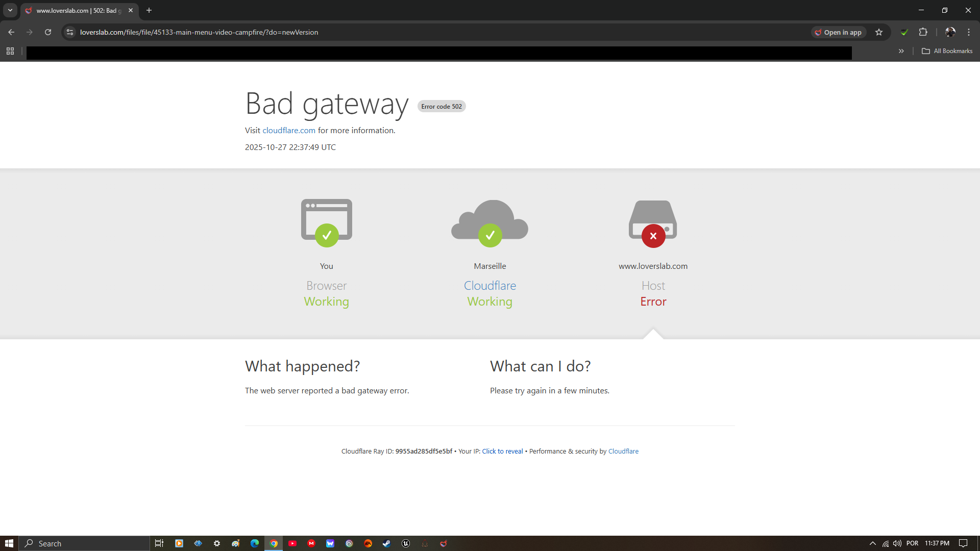Image resolution: width=980 pixels, height=551 pixels.
Task: Bookmark this tab with the star icon
Action: 879,32
